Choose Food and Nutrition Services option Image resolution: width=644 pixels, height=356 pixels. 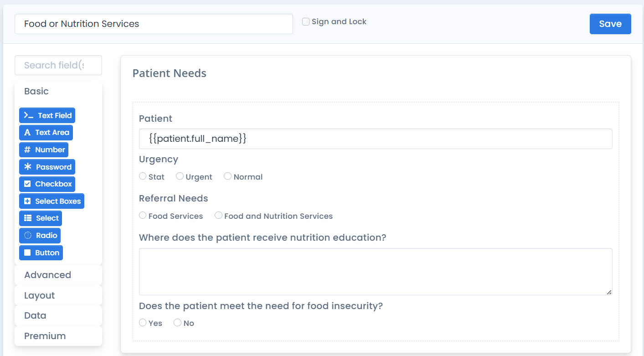218,216
